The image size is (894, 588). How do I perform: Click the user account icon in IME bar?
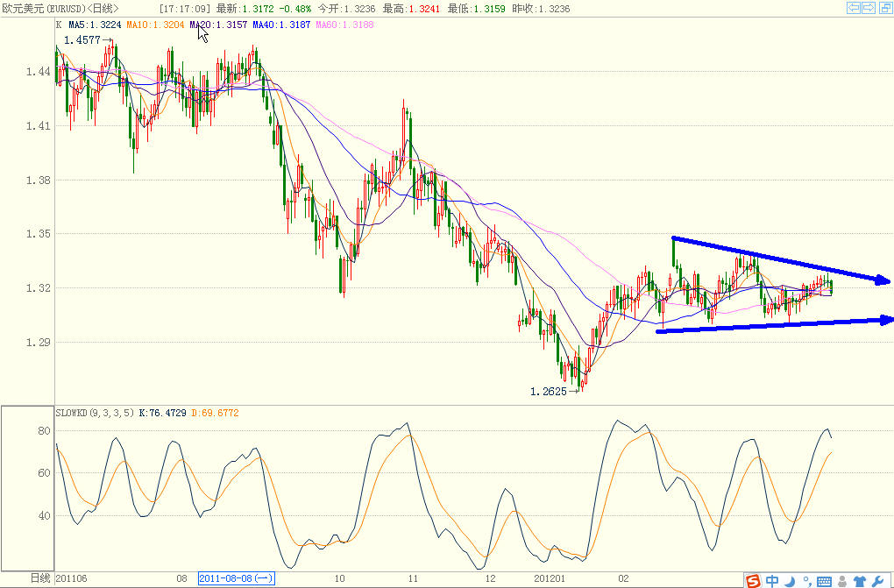click(x=842, y=581)
